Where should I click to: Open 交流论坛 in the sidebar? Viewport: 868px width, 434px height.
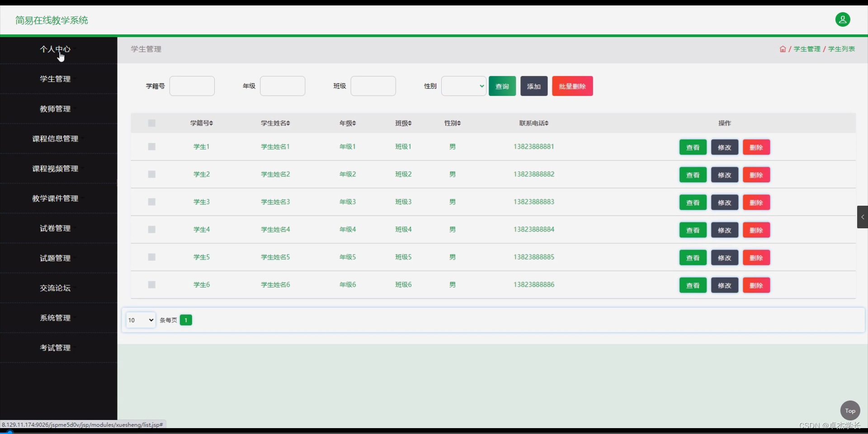[55, 288]
